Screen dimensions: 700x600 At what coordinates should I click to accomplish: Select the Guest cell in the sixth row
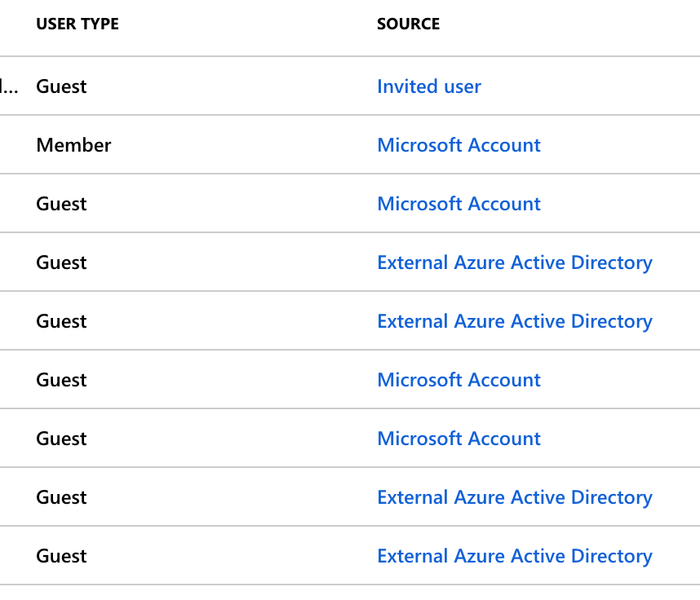point(61,380)
